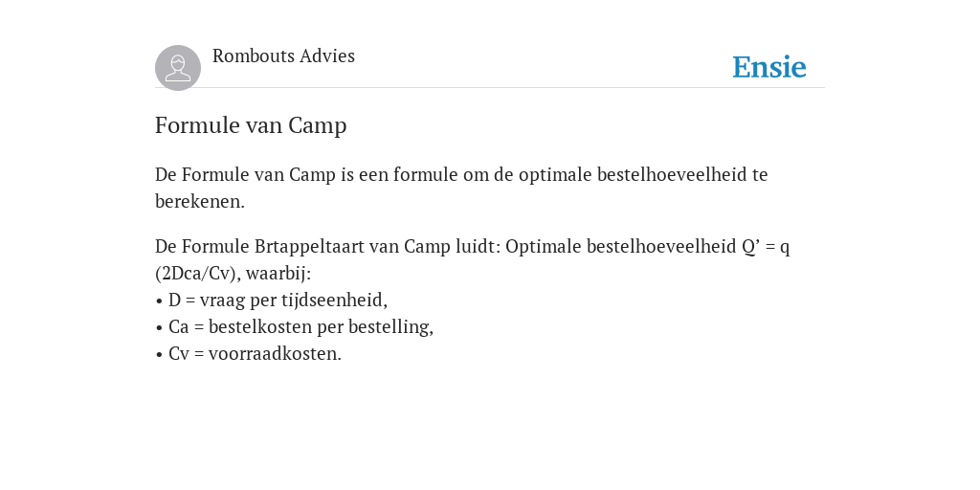Image resolution: width=980 pixels, height=490 pixels.
Task: Select the Formule van Camp heading
Action: click(x=251, y=125)
